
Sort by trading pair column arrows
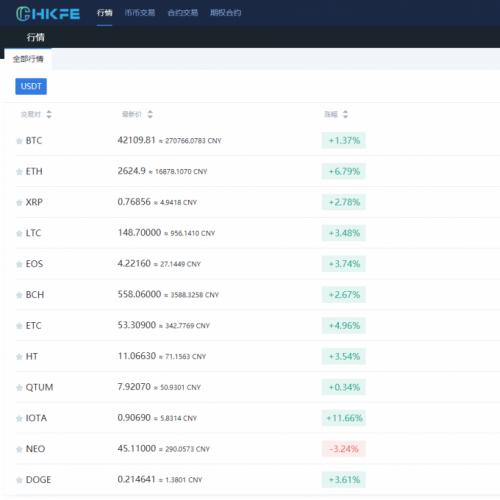(x=49, y=114)
